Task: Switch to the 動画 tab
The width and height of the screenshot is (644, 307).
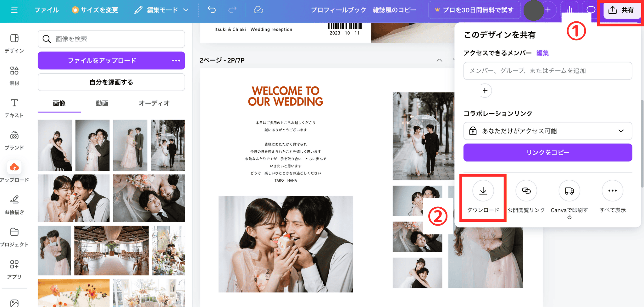Action: 102,103
